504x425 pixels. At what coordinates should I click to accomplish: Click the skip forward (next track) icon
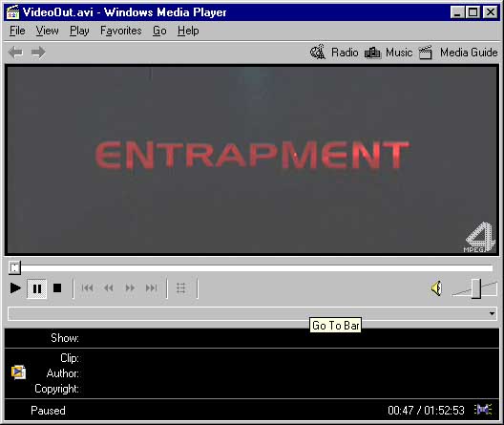click(152, 287)
